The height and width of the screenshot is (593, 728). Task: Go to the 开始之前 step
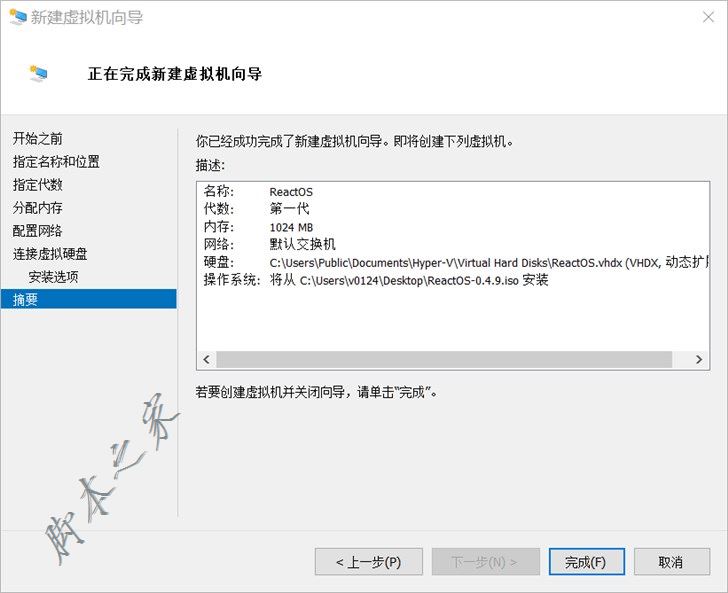(38, 139)
